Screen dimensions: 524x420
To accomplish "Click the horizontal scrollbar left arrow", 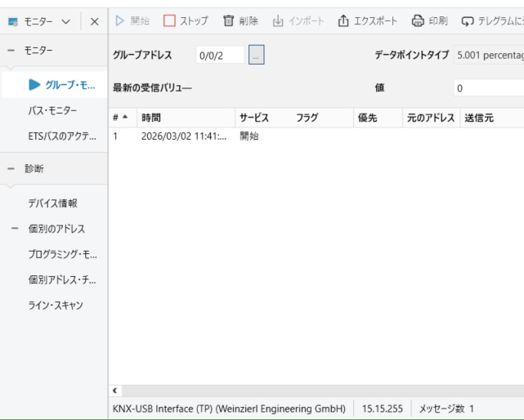I will coord(114,391).
